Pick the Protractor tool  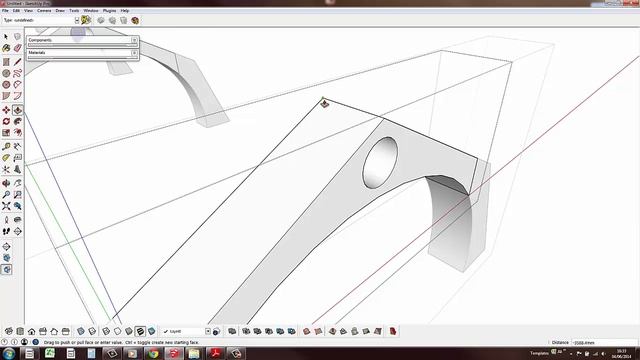tap(6, 158)
